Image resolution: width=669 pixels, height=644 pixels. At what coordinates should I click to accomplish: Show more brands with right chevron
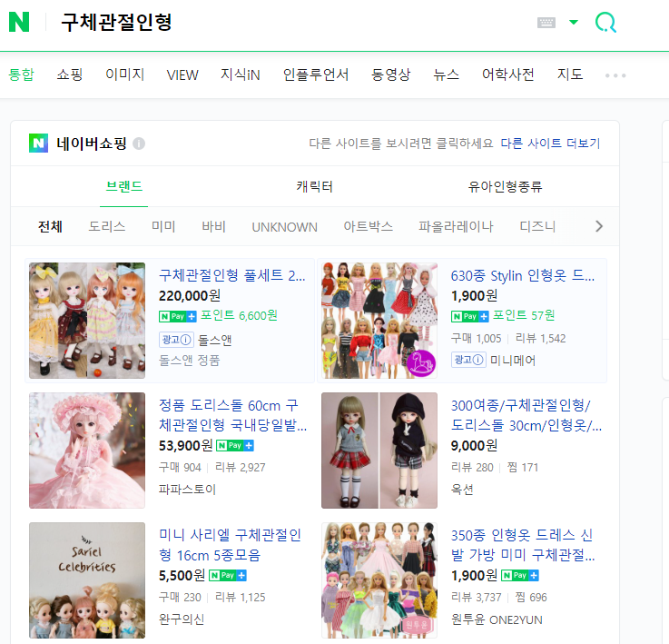click(x=599, y=226)
